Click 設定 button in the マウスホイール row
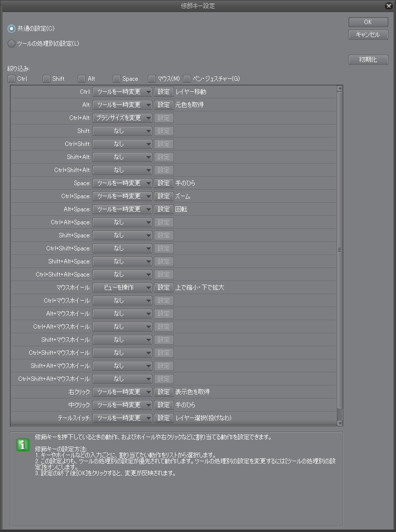This screenshot has height=532, width=396. coord(163,288)
